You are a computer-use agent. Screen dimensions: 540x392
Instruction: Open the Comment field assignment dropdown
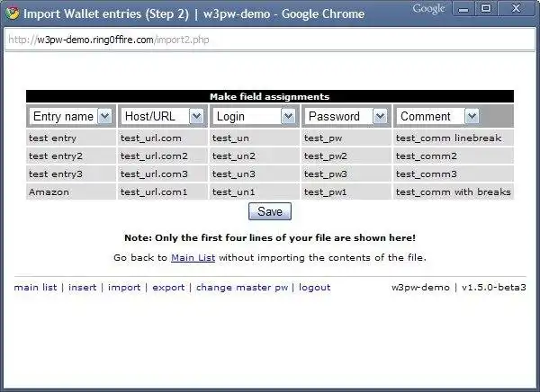click(438, 116)
